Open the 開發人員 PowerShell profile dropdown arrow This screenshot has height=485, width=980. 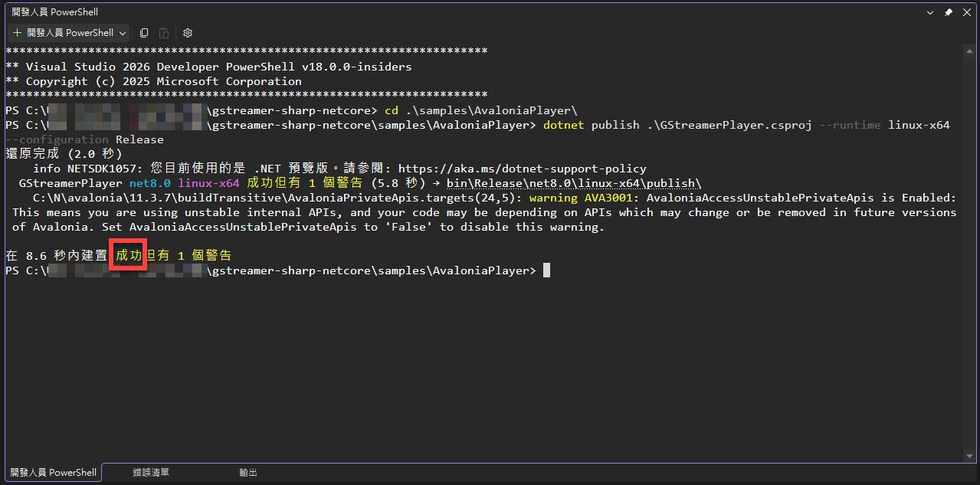point(123,33)
